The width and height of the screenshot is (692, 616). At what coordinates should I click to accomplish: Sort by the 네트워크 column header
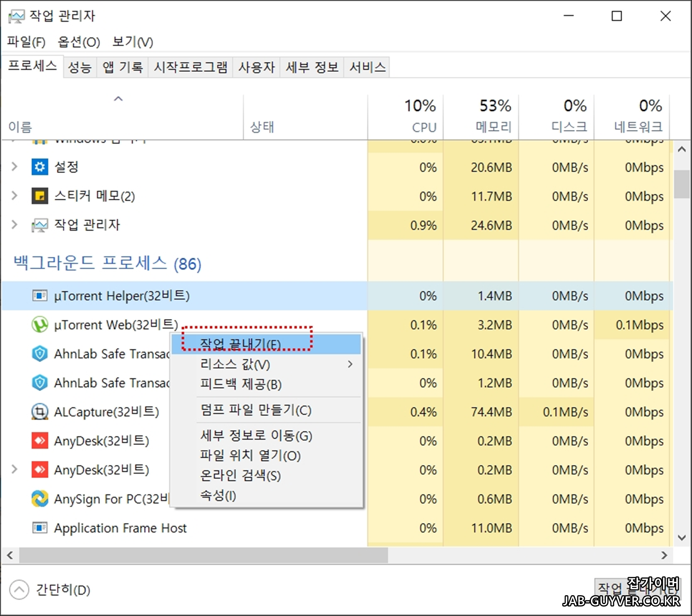tap(632, 117)
